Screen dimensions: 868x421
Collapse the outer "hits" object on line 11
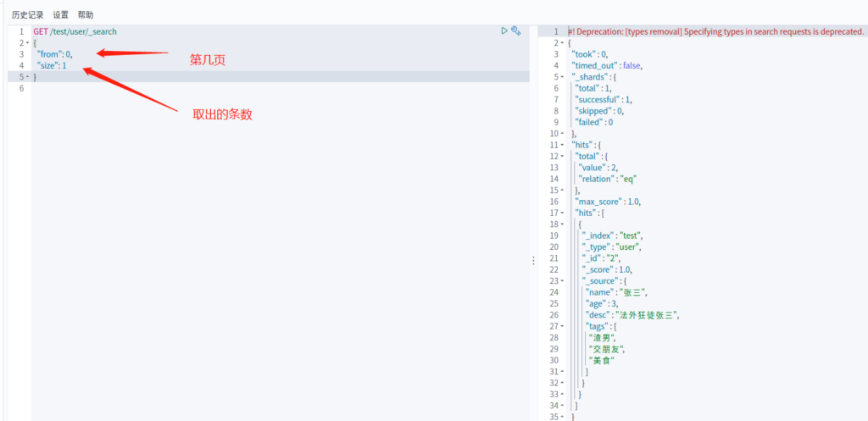click(x=561, y=145)
